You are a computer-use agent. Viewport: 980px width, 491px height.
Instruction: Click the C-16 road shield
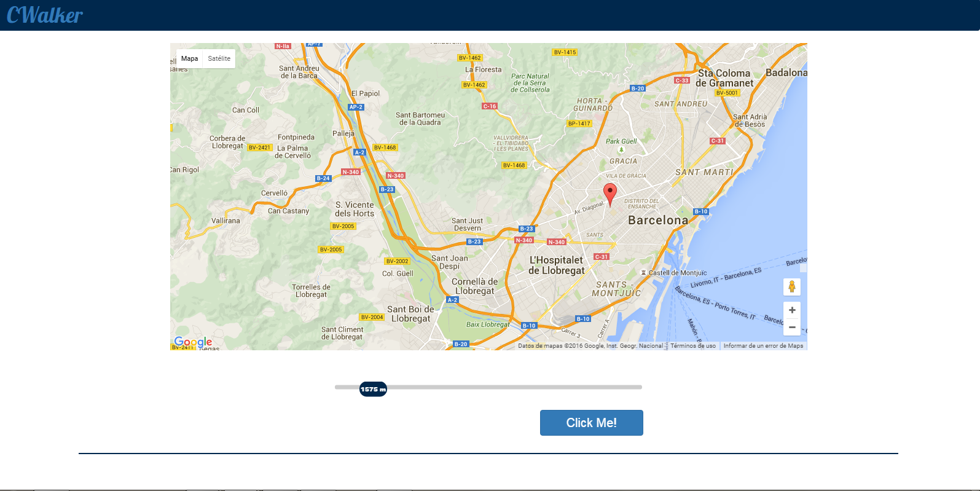pyautogui.click(x=490, y=106)
